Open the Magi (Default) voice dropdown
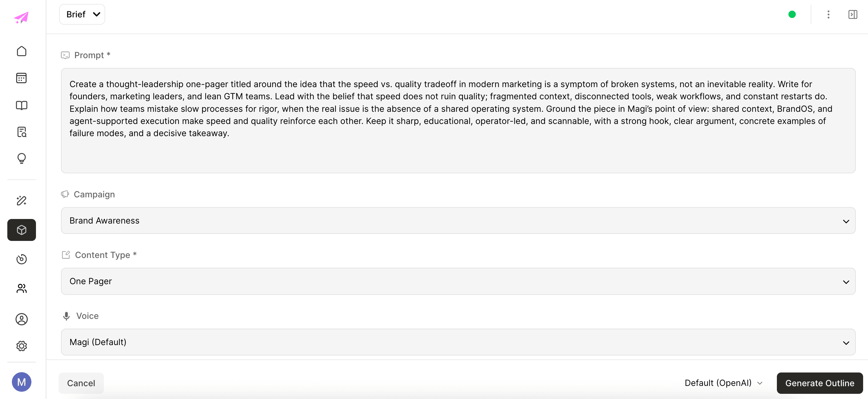Viewport: 868px width, 399px height. 458,342
